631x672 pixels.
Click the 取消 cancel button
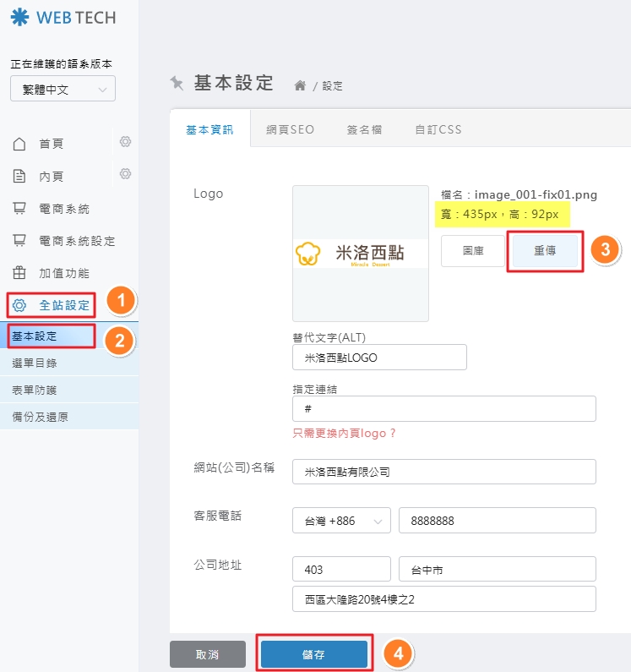point(208,654)
